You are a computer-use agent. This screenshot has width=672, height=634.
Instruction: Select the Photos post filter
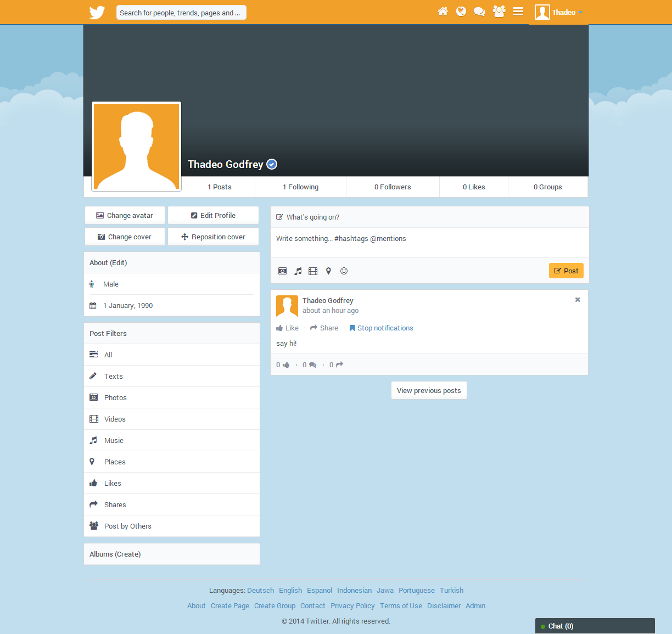(x=115, y=398)
